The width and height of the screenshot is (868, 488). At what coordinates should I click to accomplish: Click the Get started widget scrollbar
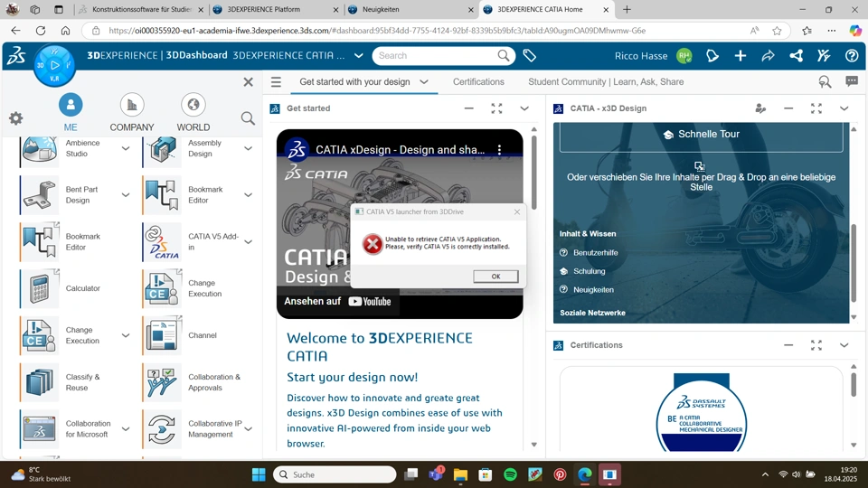pos(533,172)
